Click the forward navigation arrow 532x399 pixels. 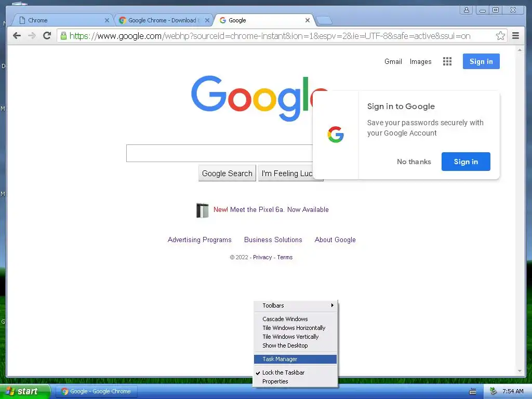[x=32, y=36]
